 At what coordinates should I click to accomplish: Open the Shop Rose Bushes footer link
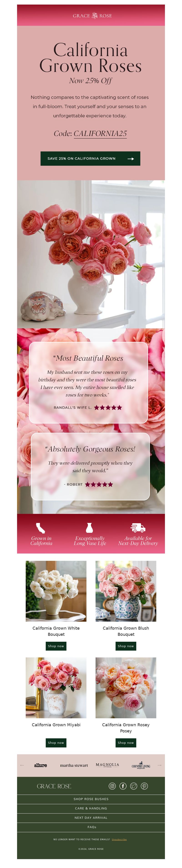pos(91,799)
